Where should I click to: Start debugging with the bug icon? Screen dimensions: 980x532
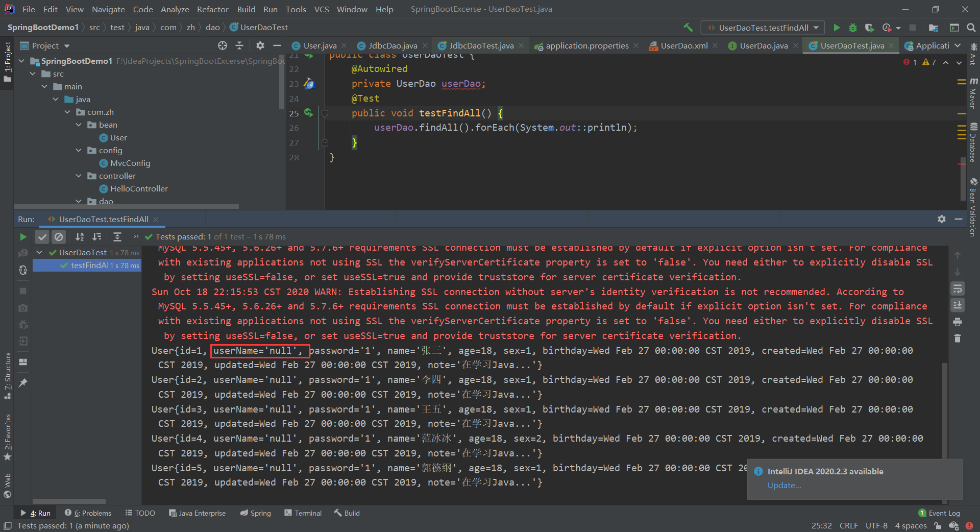pyautogui.click(x=853, y=28)
